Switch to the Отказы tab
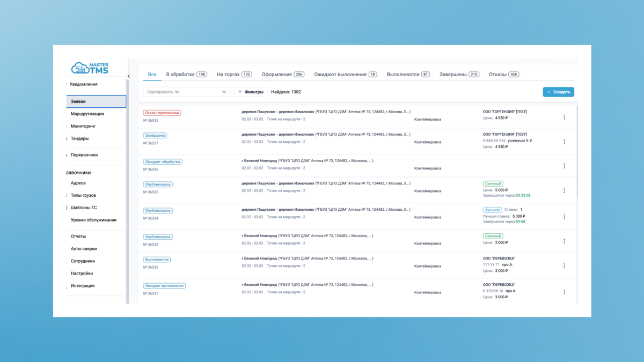The image size is (644, 362). (x=504, y=75)
